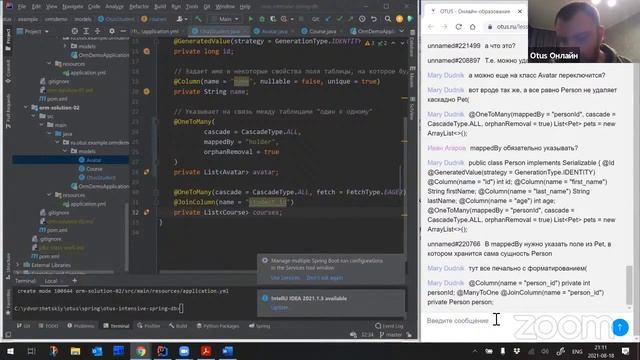Click the Build project hammer icon

(198, 19)
